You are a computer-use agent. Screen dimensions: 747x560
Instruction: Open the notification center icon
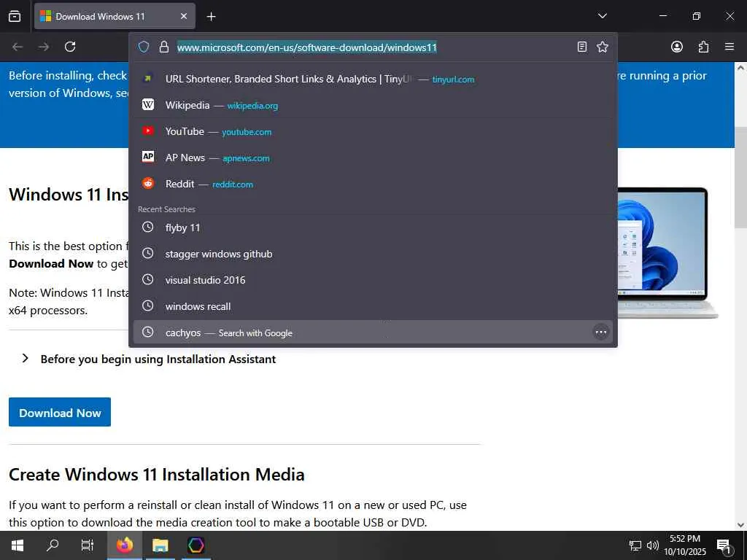click(x=724, y=545)
